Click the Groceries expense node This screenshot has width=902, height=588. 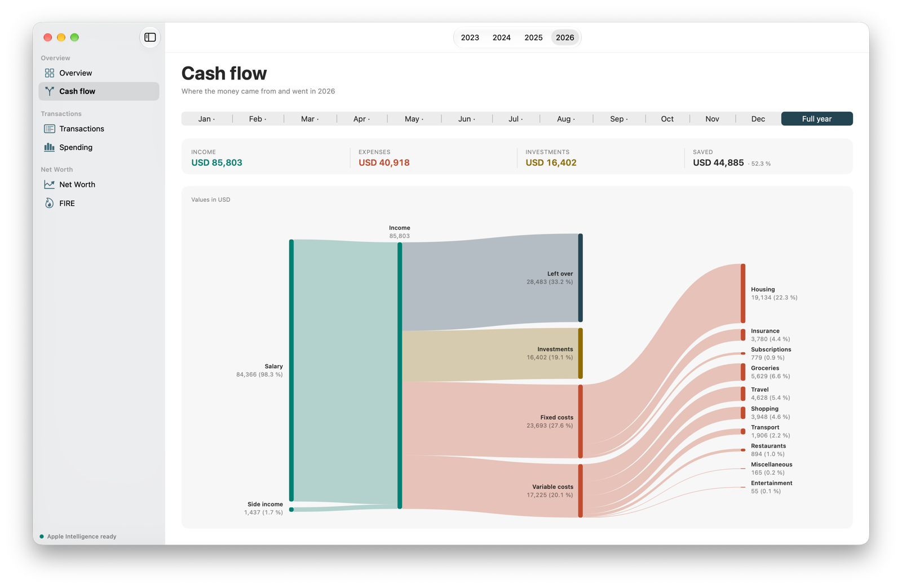pos(743,372)
